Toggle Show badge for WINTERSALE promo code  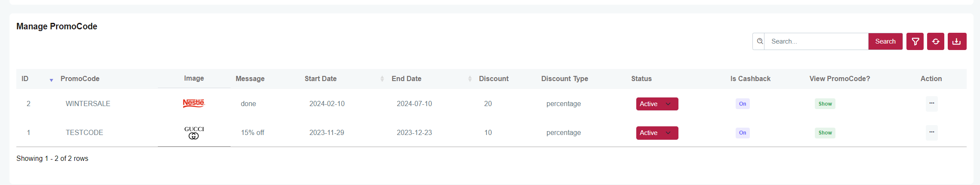[x=825, y=104]
